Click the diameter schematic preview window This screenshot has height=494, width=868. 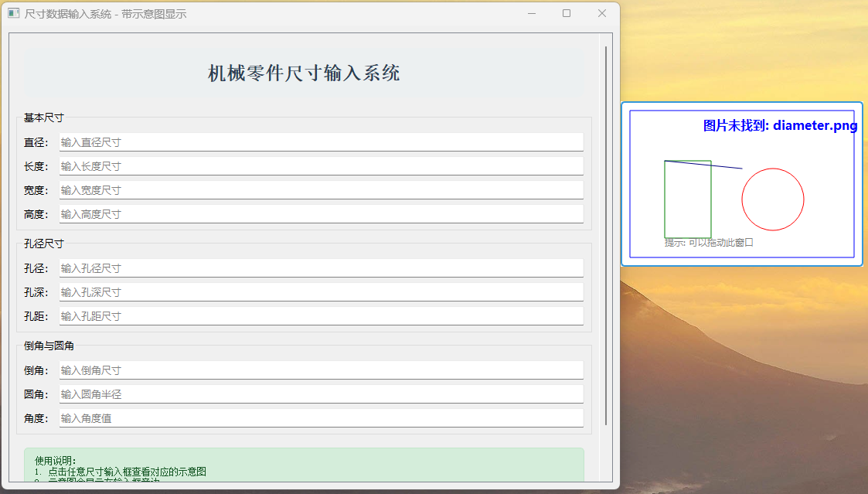pyautogui.click(x=742, y=184)
